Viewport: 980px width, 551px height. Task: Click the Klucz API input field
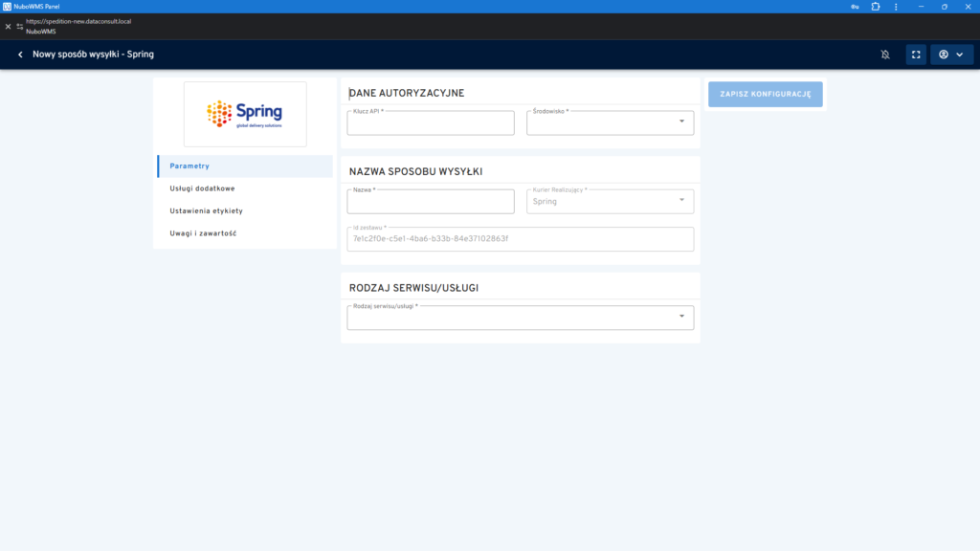pos(431,123)
